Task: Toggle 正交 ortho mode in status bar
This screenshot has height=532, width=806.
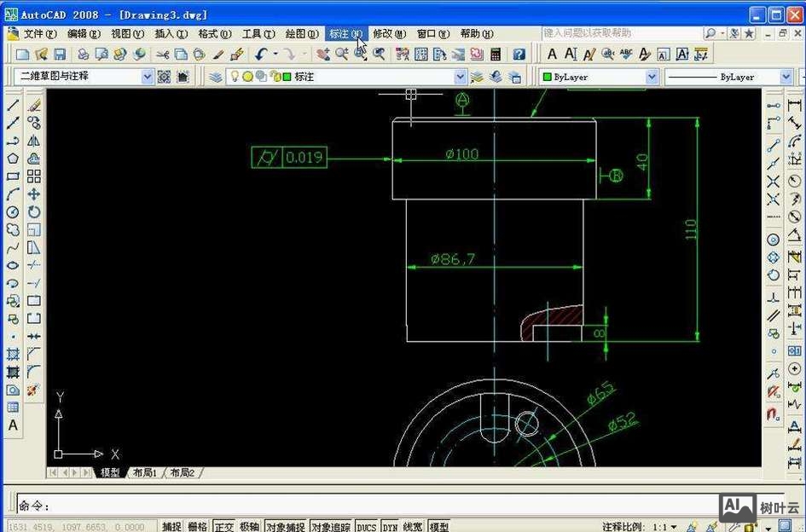Action: pyautogui.click(x=224, y=527)
